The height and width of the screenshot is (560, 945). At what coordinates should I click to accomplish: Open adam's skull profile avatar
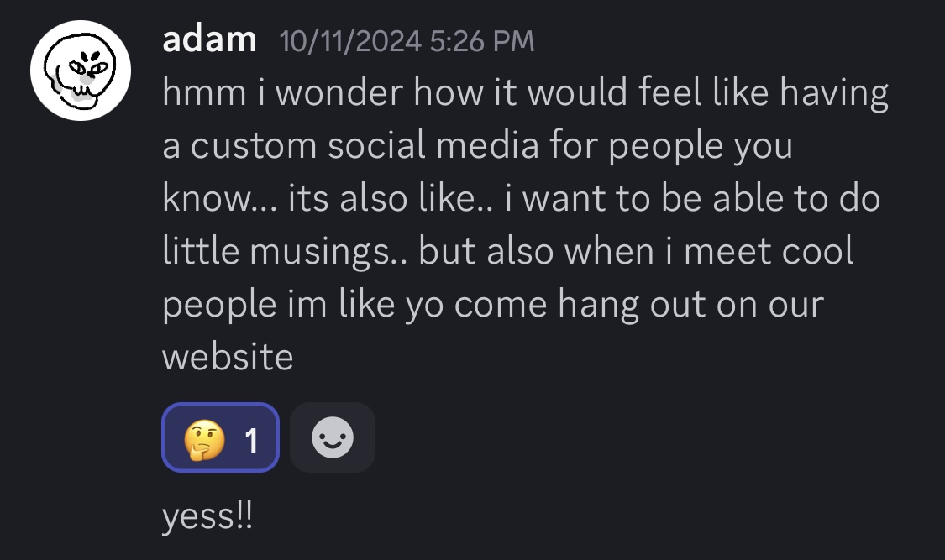(81, 71)
